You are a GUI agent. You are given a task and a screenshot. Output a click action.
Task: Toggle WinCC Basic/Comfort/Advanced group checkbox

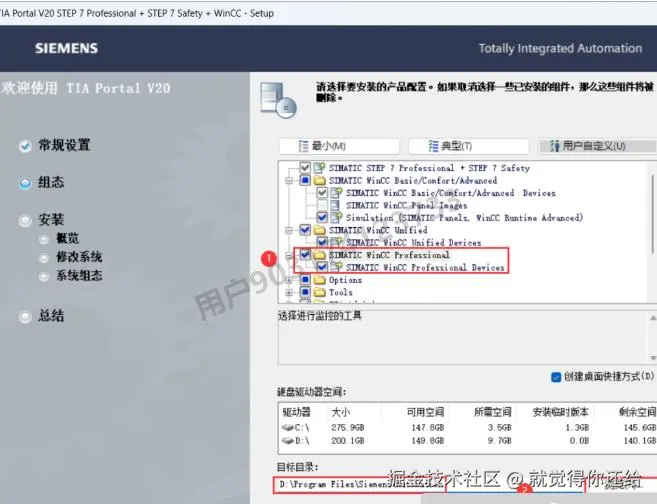(x=305, y=181)
